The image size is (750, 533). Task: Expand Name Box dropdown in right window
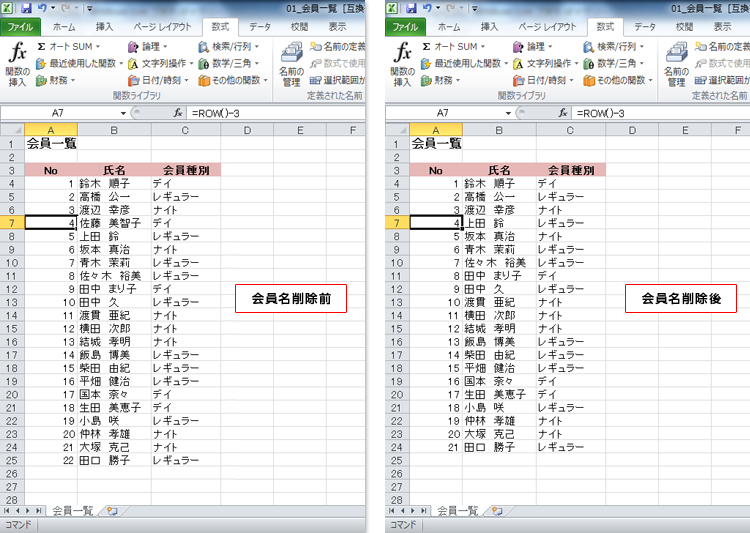[508, 113]
